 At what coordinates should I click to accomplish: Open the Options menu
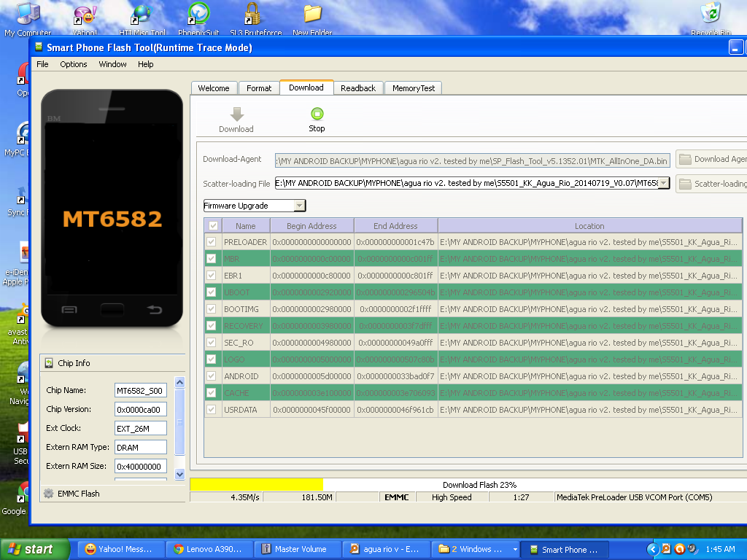coord(73,64)
